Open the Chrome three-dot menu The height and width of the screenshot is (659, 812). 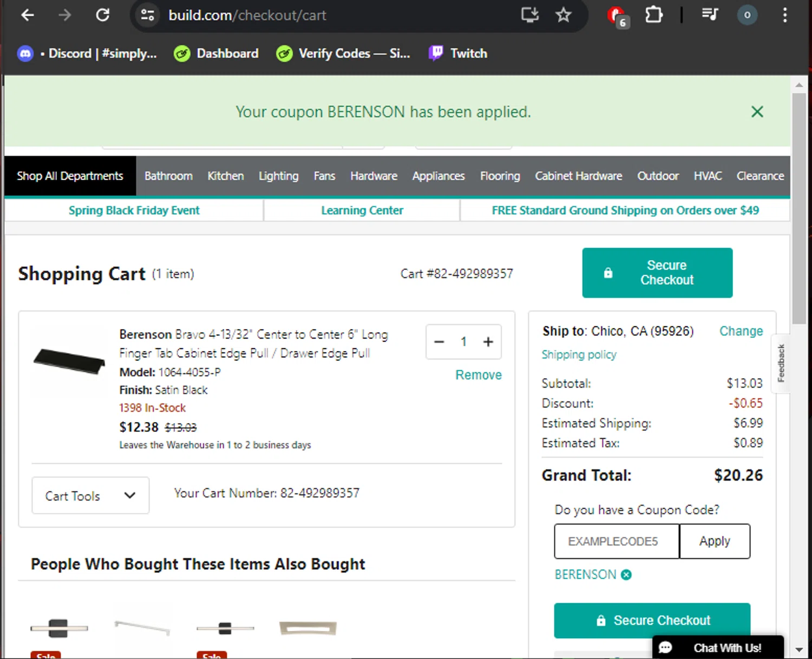coord(784,15)
